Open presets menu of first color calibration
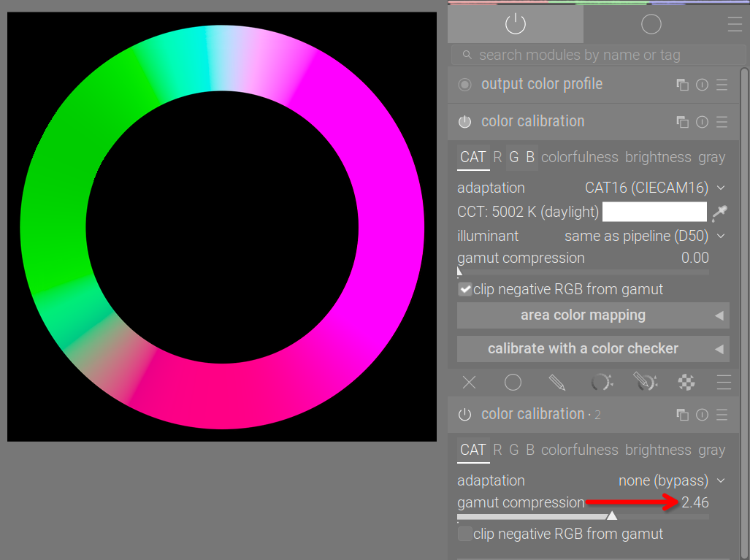 (722, 122)
